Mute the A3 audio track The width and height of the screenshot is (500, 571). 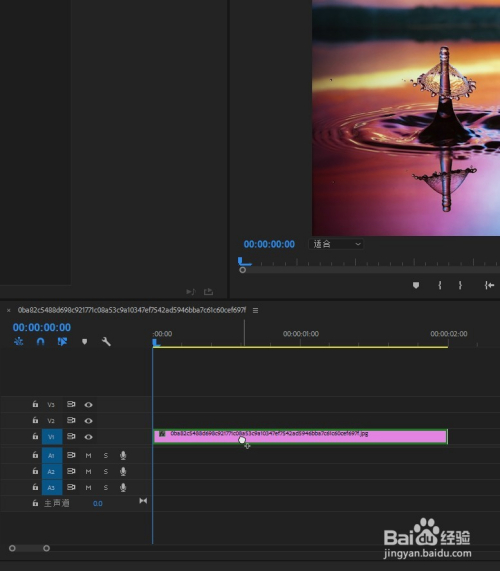click(88, 488)
